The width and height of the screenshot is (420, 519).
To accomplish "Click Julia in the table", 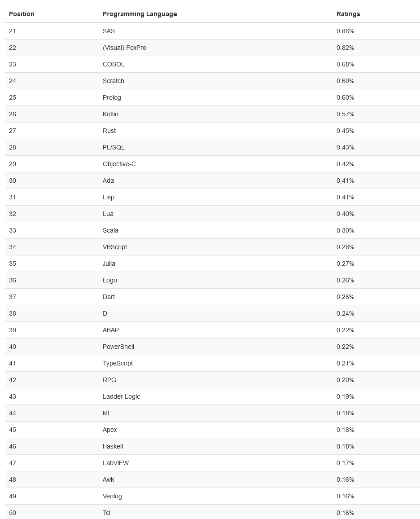I will [x=109, y=264].
